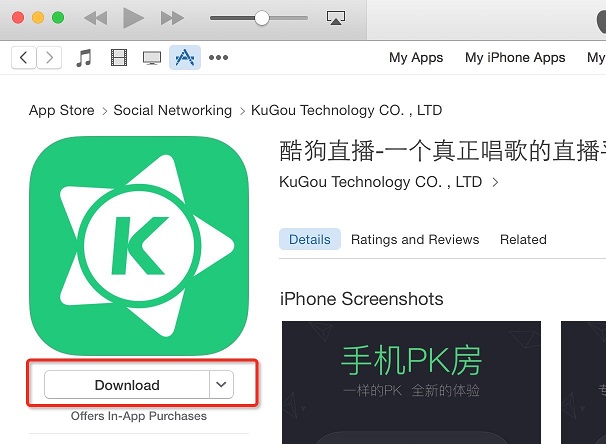Click the iPhone Screenshots heading
Viewport: 606px width, 444px height.
tap(361, 299)
